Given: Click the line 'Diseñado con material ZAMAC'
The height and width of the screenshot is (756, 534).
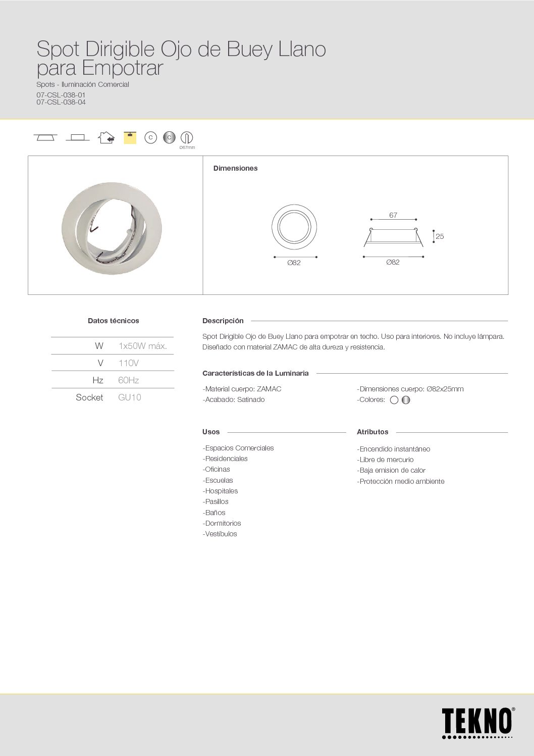Looking at the screenshot, I should click(x=294, y=347).
